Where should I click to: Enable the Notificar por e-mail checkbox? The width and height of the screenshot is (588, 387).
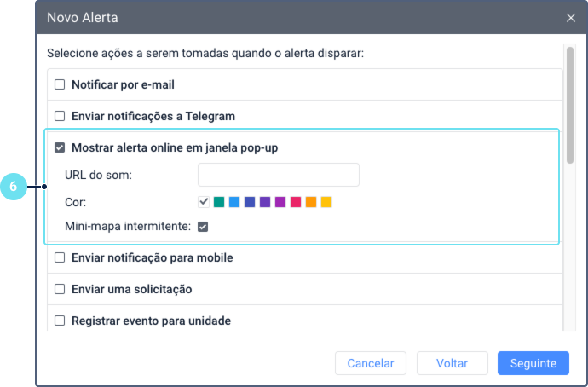(x=60, y=84)
